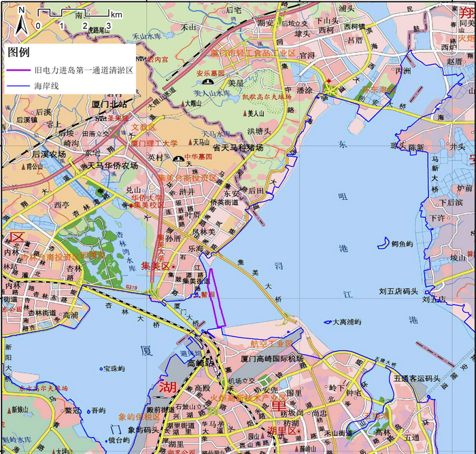Click the 宝珠屿 island marker
This screenshot has height=454, width=476.
99,368
